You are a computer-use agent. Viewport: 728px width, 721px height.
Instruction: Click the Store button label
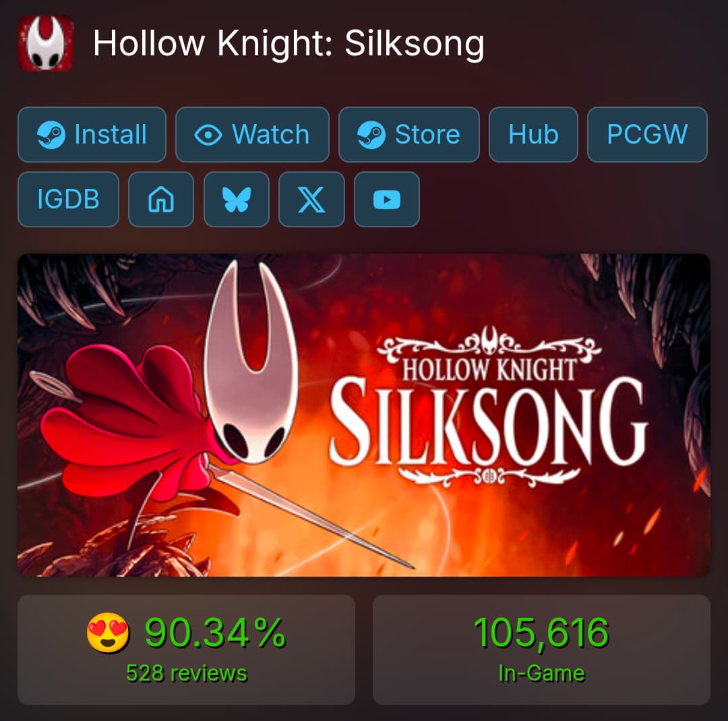click(427, 135)
